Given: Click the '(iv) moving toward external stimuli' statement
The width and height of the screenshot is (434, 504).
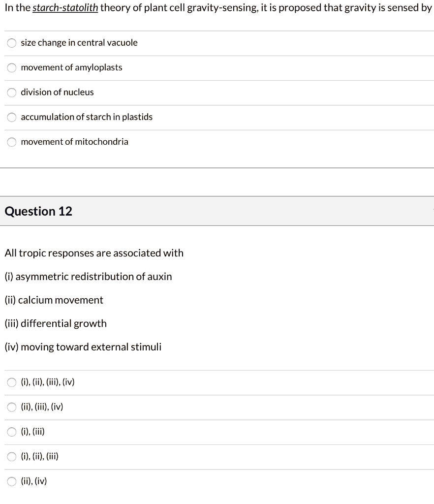Looking at the screenshot, I should point(83,347).
